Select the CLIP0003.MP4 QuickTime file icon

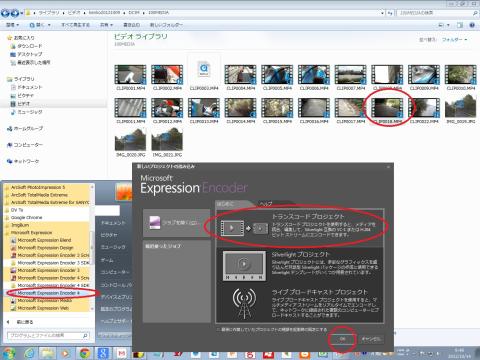tap(204, 69)
